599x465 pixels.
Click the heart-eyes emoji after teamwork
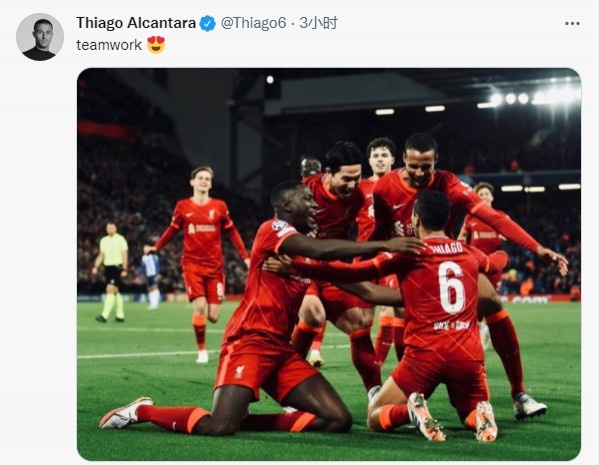coord(156,44)
